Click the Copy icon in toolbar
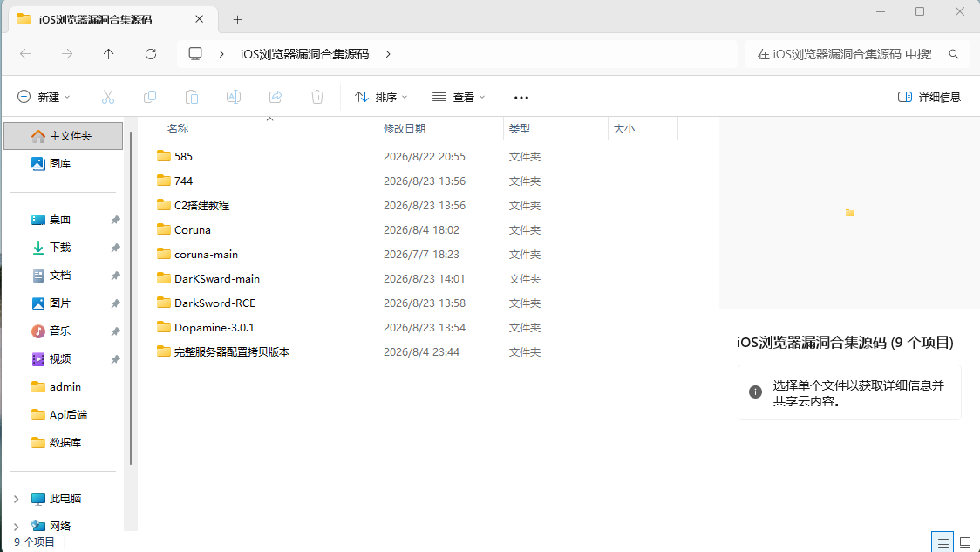Image resolution: width=980 pixels, height=552 pixels. (x=150, y=97)
